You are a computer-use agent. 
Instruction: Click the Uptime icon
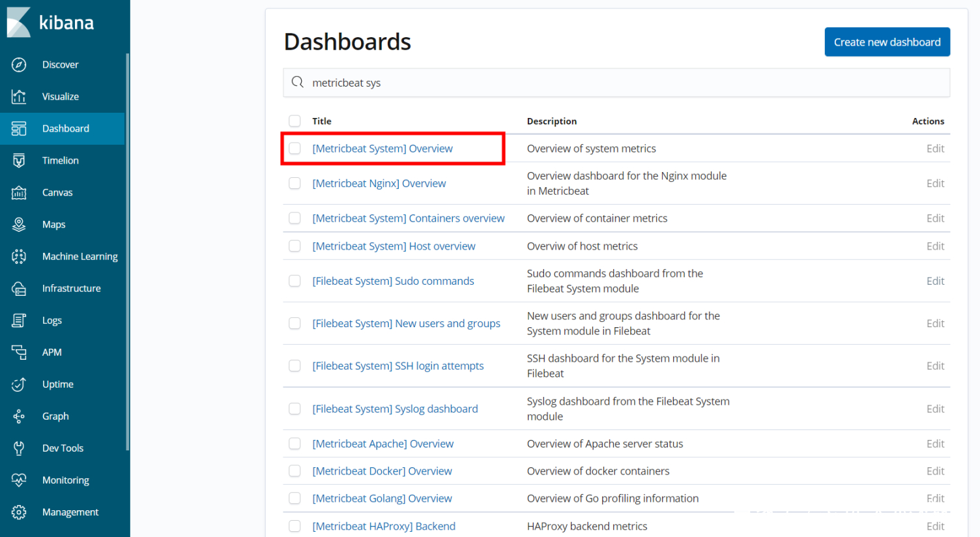(19, 384)
